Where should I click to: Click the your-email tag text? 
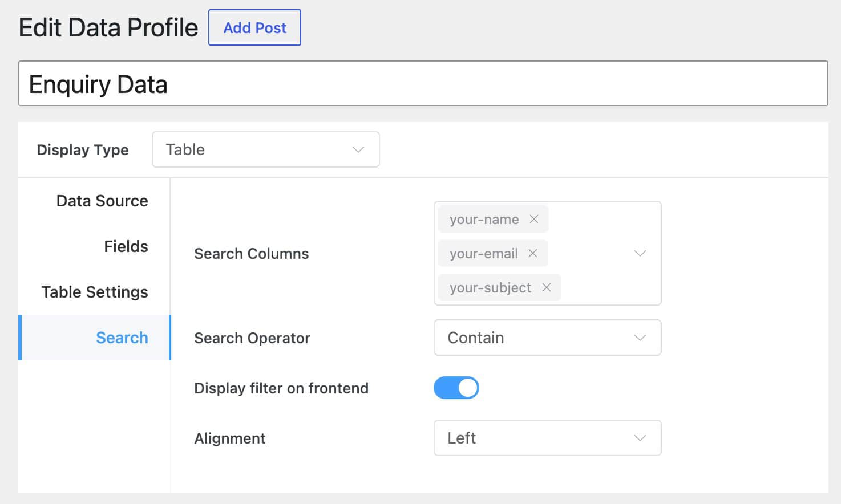[484, 254]
